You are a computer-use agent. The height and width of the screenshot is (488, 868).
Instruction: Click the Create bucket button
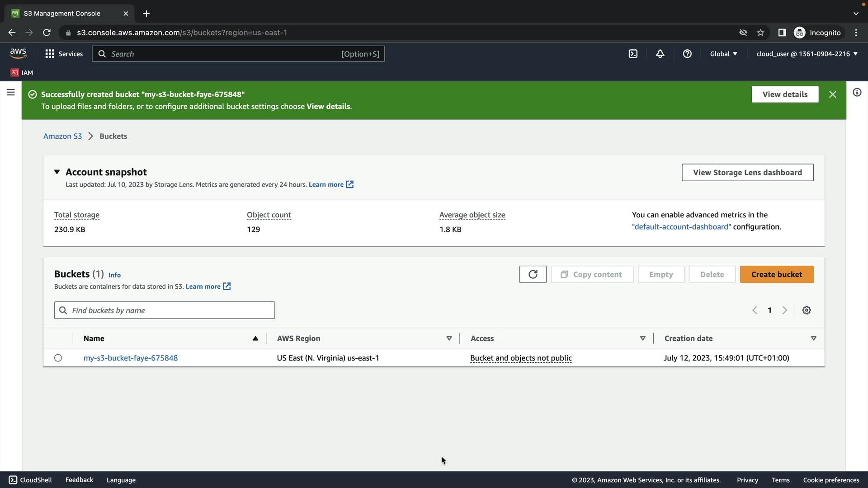pyautogui.click(x=776, y=274)
